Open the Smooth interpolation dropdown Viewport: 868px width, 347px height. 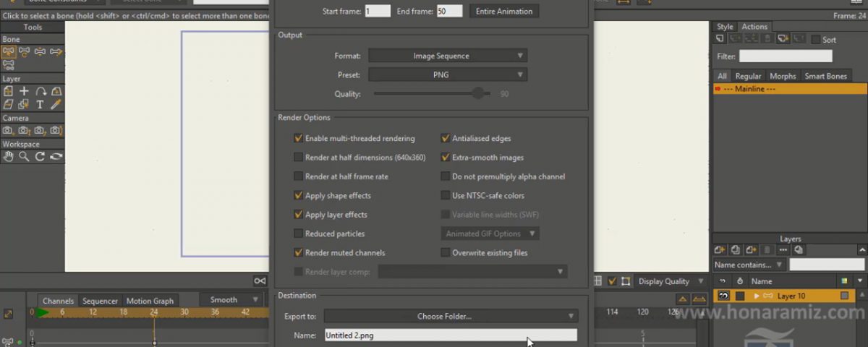pyautogui.click(x=231, y=299)
